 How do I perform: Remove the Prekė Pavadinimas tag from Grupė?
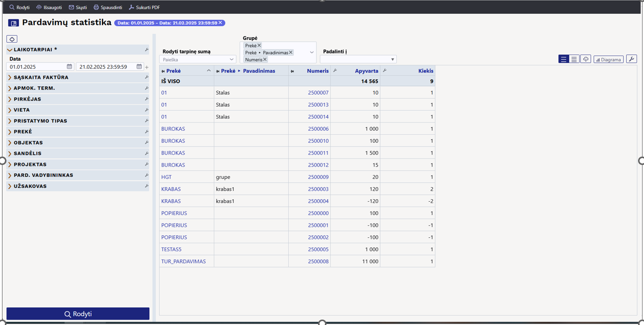coord(291,53)
